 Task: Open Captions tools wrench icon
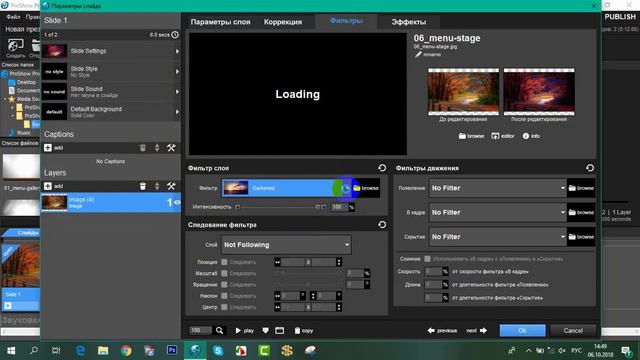pyautogui.click(x=171, y=148)
